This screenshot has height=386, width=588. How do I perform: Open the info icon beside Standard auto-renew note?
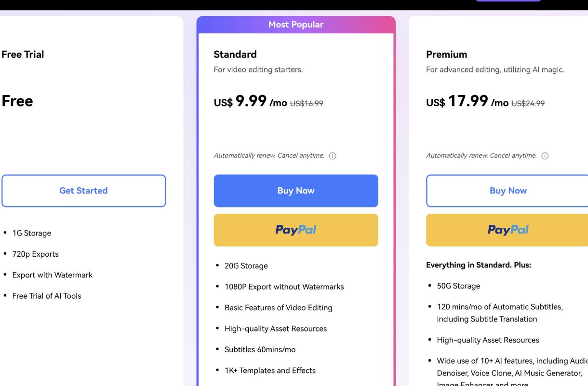[333, 156]
